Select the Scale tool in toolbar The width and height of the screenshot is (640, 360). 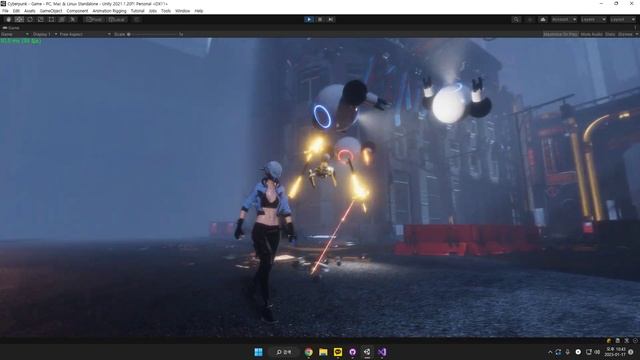[40, 19]
